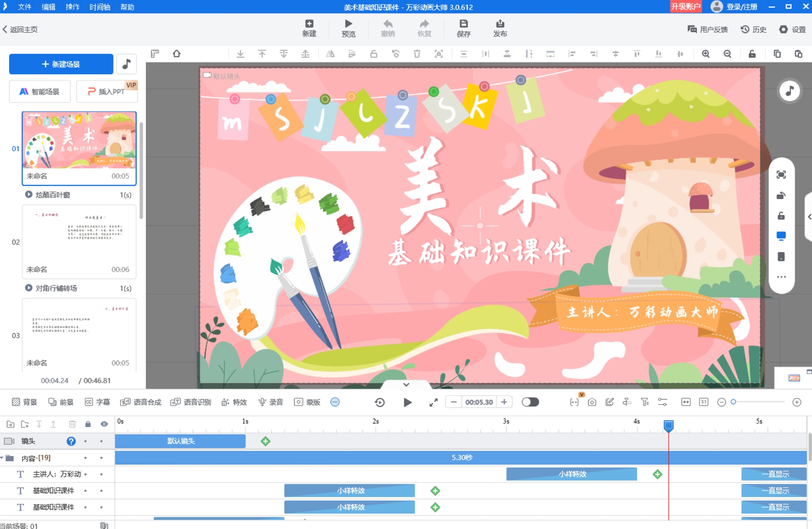Save the project with 保存
Screen dimensions: 812x529
(x=463, y=28)
